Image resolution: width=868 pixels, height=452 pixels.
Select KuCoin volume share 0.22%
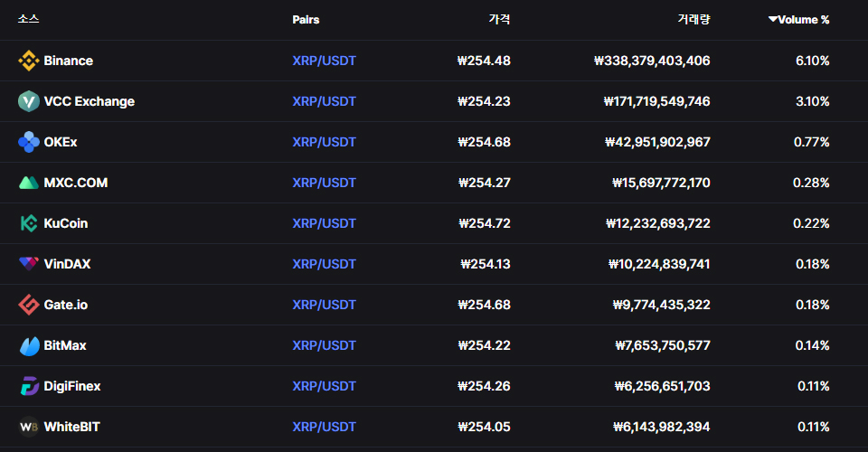[x=811, y=223]
